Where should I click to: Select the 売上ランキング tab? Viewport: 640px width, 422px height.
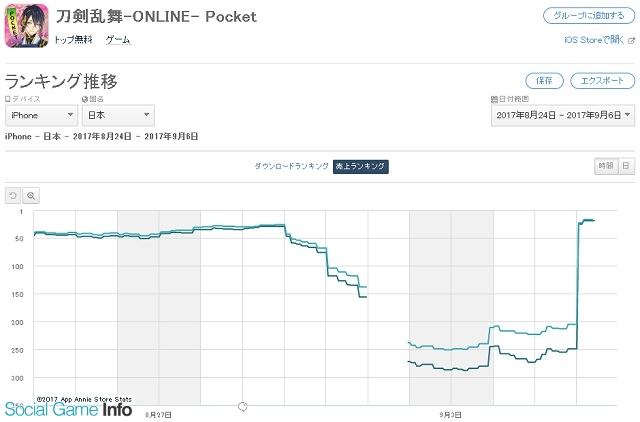click(x=360, y=167)
